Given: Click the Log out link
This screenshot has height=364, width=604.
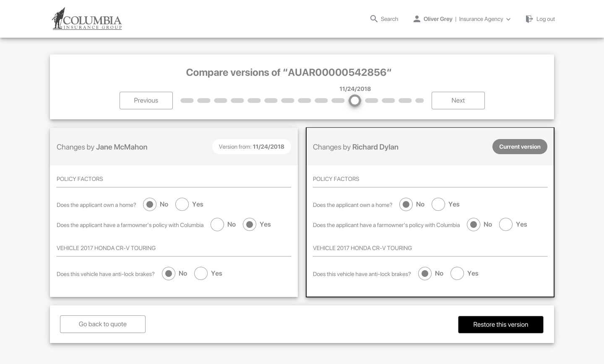Looking at the screenshot, I should click(x=545, y=19).
